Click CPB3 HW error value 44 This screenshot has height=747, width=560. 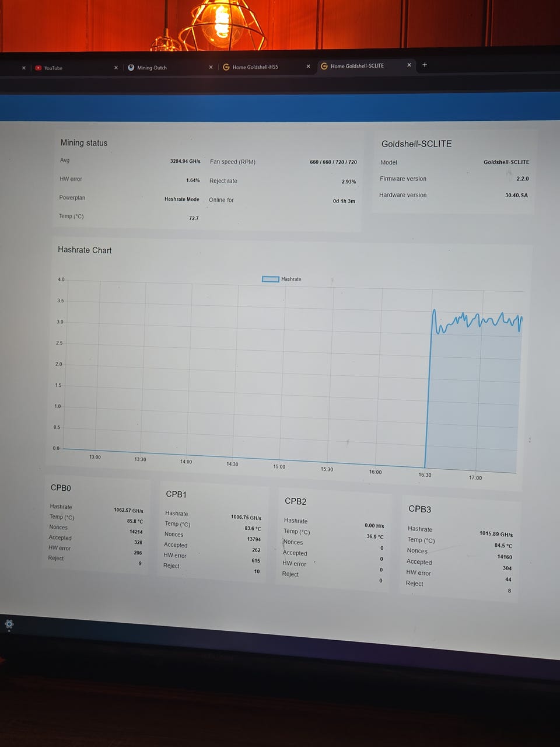coord(508,580)
